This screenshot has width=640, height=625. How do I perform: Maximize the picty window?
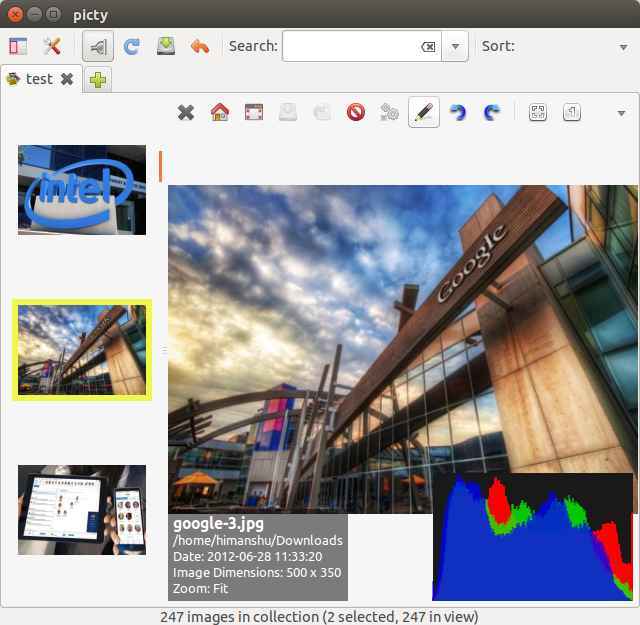(x=53, y=15)
